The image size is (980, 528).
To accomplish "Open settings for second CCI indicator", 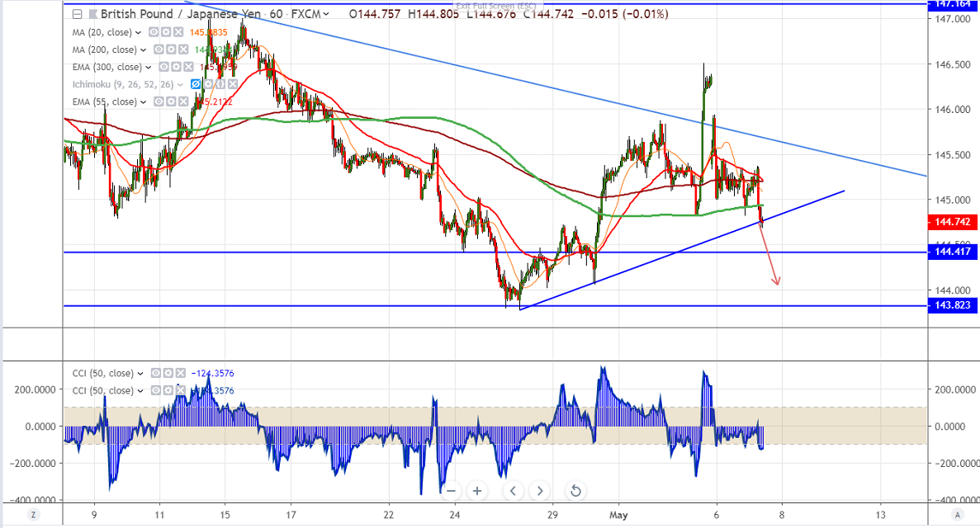I will [x=168, y=390].
